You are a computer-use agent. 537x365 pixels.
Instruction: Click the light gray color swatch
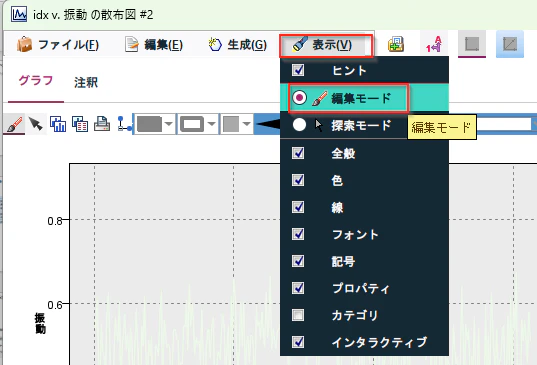(231, 124)
